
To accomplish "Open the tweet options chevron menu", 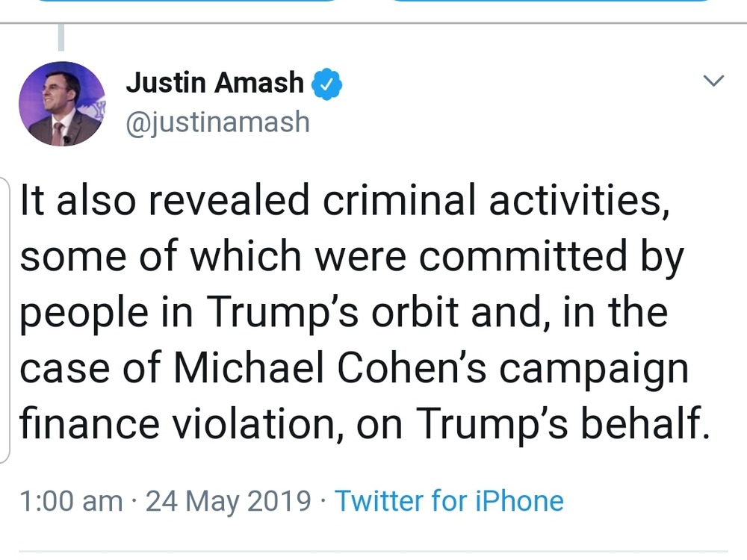I will (714, 81).
